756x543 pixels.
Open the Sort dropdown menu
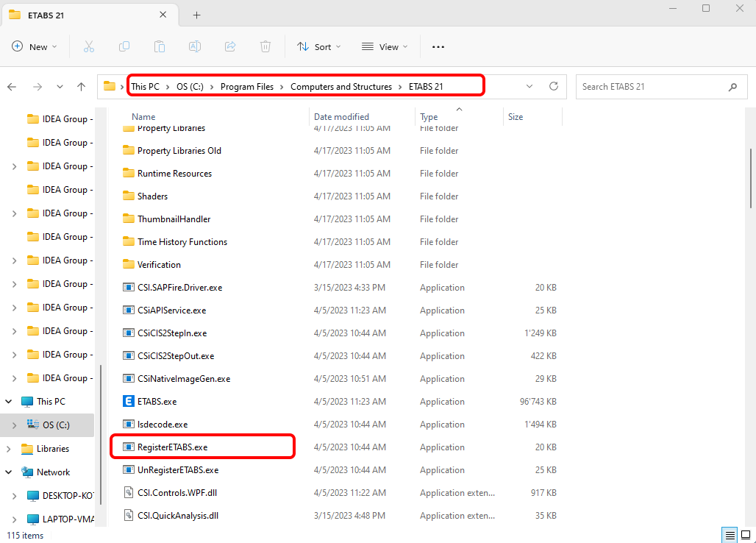tap(319, 46)
